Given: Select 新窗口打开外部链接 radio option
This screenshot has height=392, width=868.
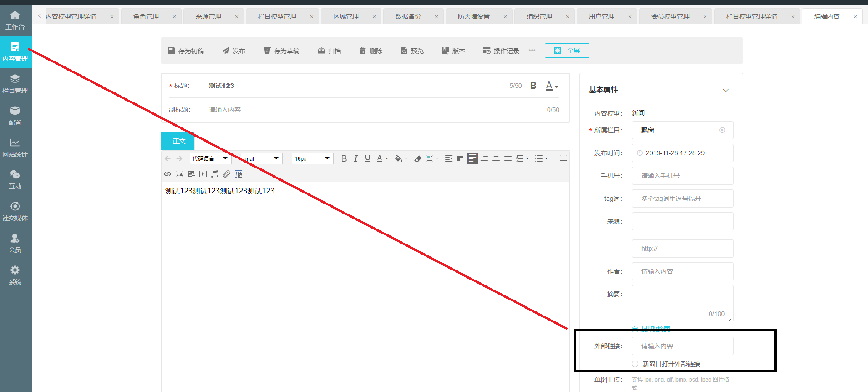Looking at the screenshot, I should click(x=635, y=364).
